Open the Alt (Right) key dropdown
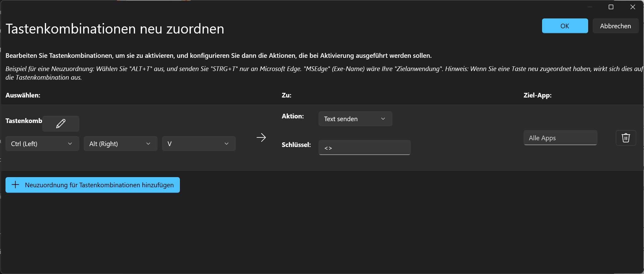This screenshot has height=274, width=644. coord(121,144)
